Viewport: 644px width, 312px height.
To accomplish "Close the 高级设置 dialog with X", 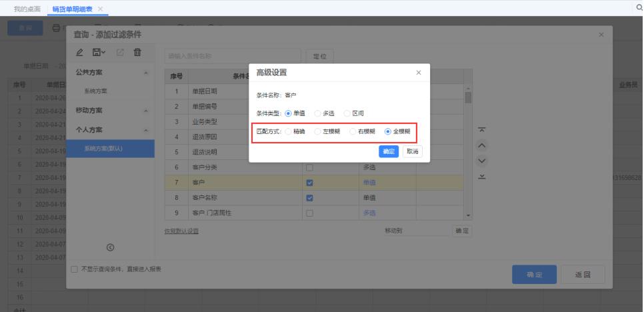I will (419, 73).
